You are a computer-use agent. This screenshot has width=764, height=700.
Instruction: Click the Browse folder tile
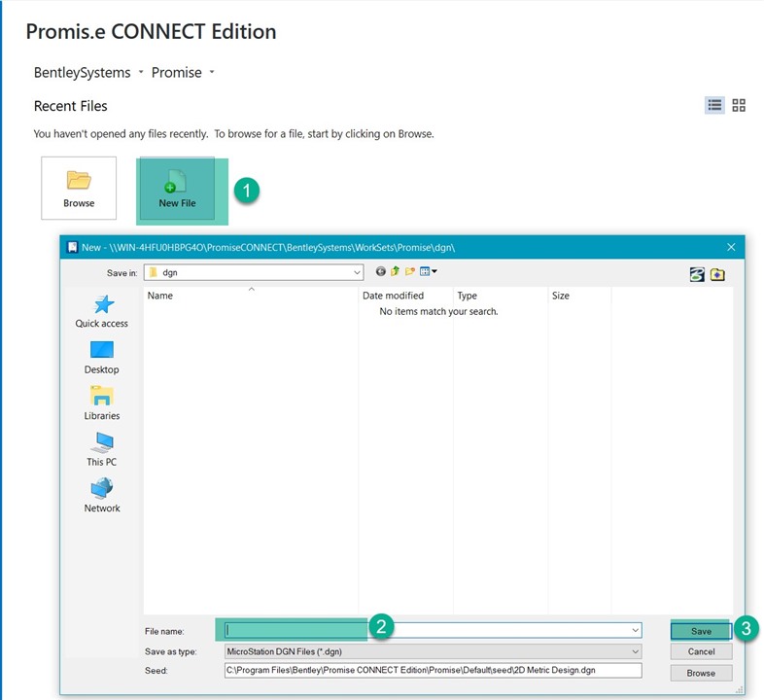(79, 189)
